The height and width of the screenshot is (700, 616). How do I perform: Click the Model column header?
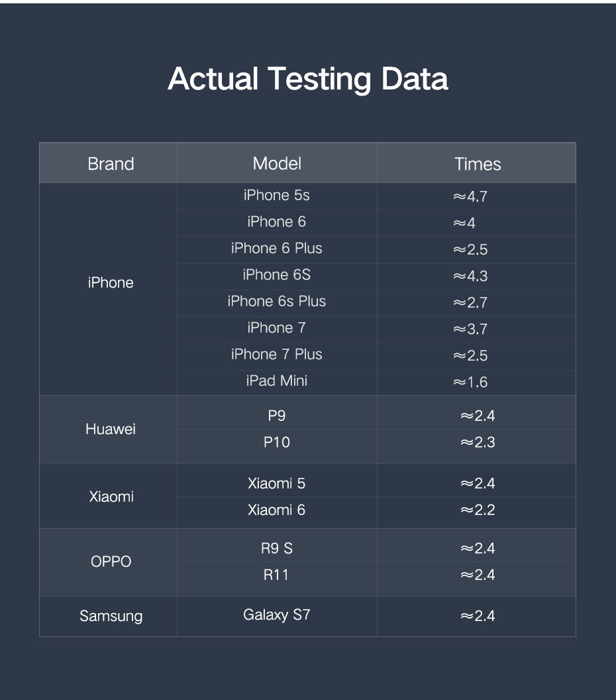click(x=277, y=163)
